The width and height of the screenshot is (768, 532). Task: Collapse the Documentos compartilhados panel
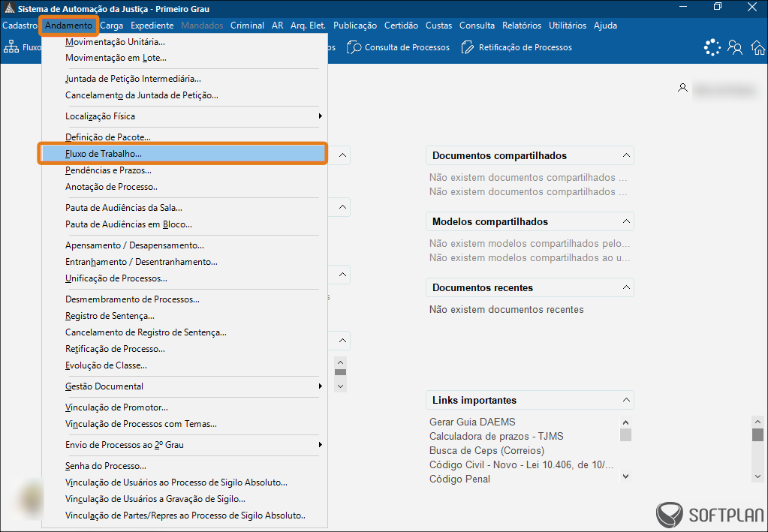626,155
